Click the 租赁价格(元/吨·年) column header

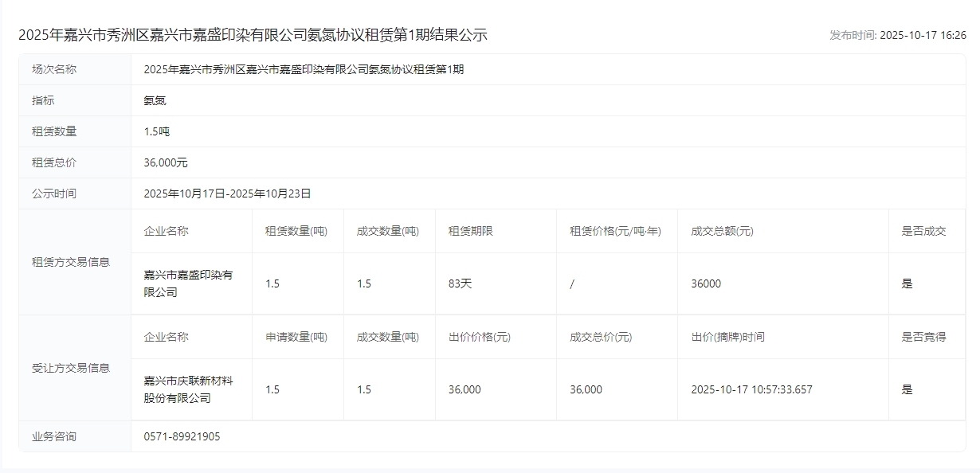(615, 231)
